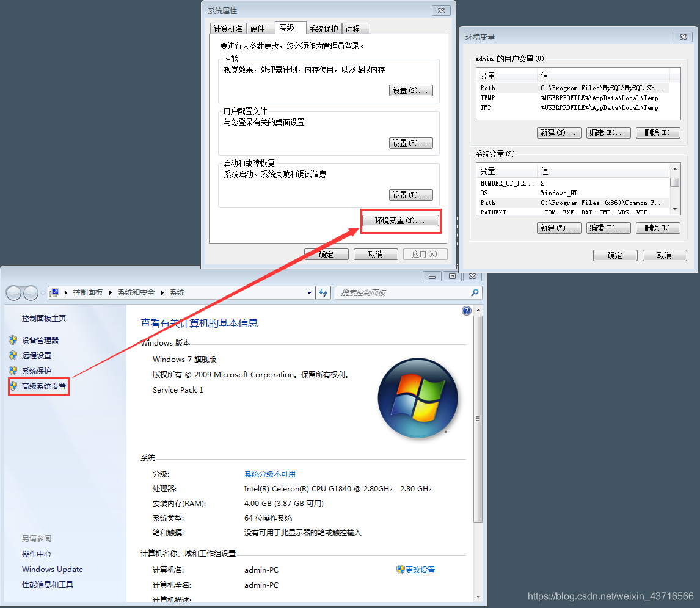Screen dimensions: 700x608
Task: Go forward with the forward arrow button
Action: [x=31, y=293]
